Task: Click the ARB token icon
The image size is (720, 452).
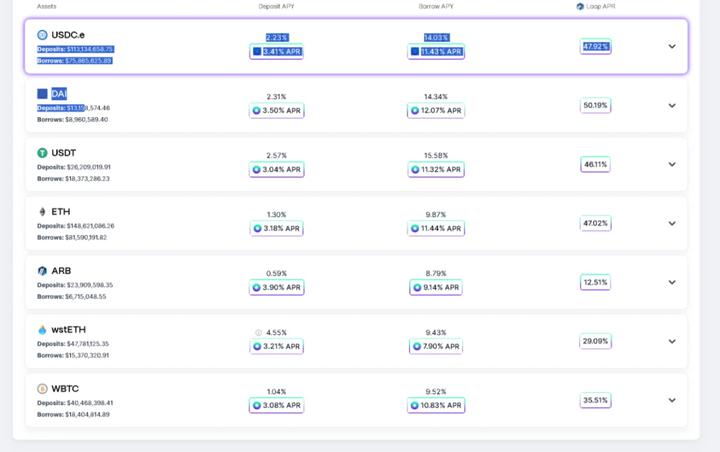Action: tap(42, 271)
